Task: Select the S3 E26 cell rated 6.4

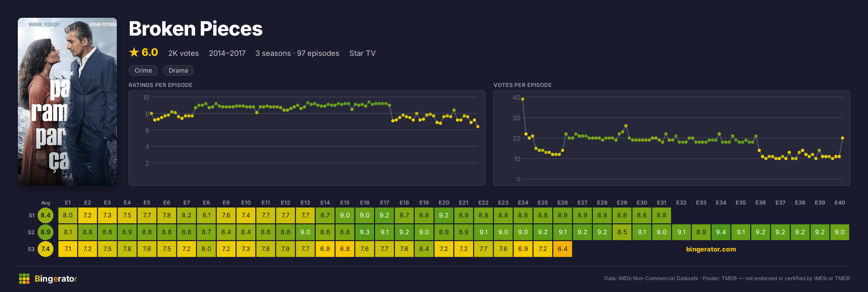Action: 562,249
